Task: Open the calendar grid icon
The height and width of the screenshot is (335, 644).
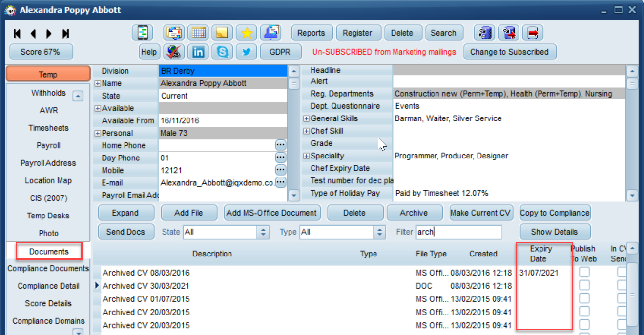Action: [198, 33]
